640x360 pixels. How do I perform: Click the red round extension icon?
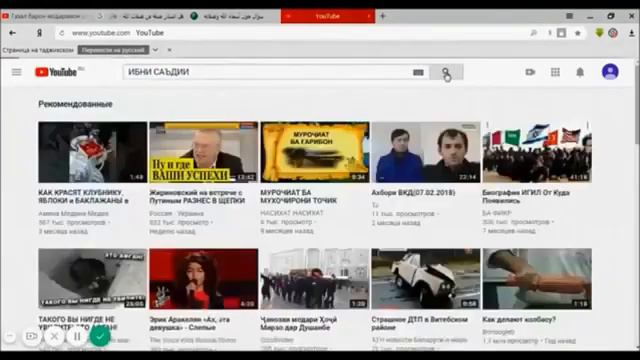click(x=613, y=33)
